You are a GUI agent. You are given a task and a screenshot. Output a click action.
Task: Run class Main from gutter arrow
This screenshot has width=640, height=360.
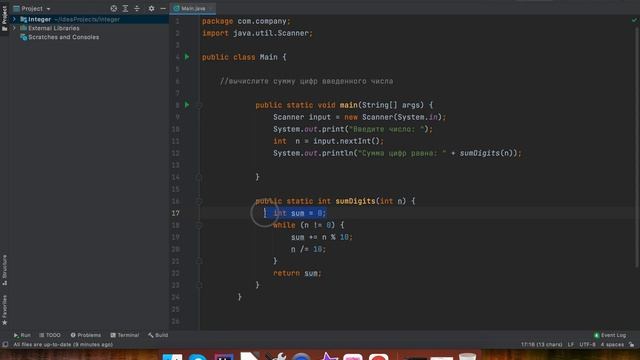187,57
